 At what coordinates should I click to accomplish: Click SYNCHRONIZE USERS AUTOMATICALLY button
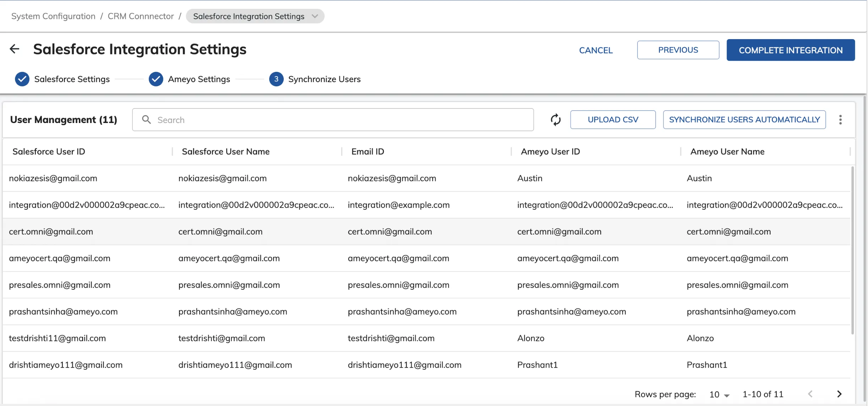tap(744, 120)
